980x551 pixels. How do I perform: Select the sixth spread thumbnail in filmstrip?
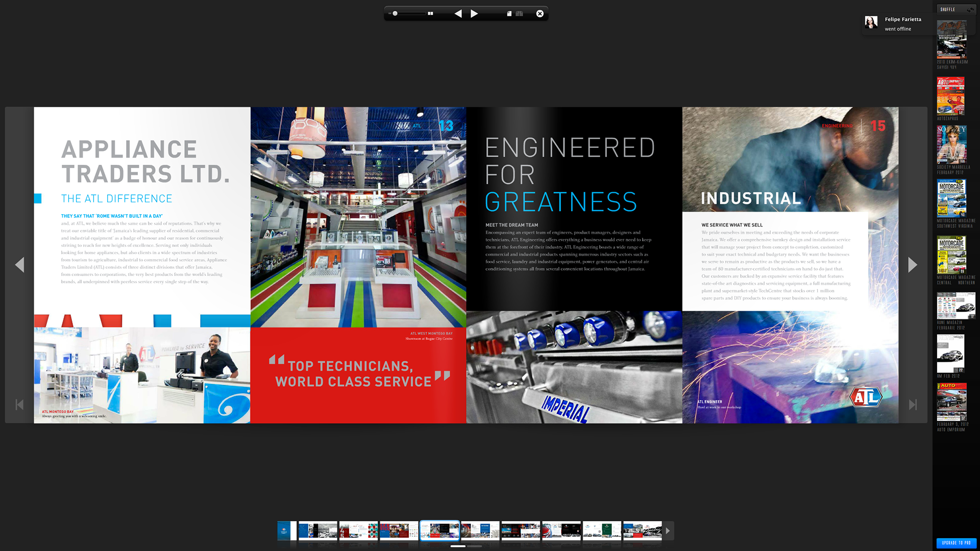[480, 531]
